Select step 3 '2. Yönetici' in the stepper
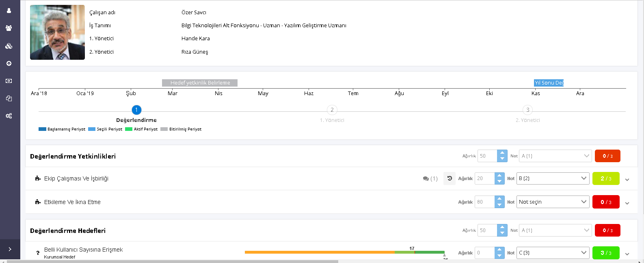The image size is (644, 263). click(527, 110)
